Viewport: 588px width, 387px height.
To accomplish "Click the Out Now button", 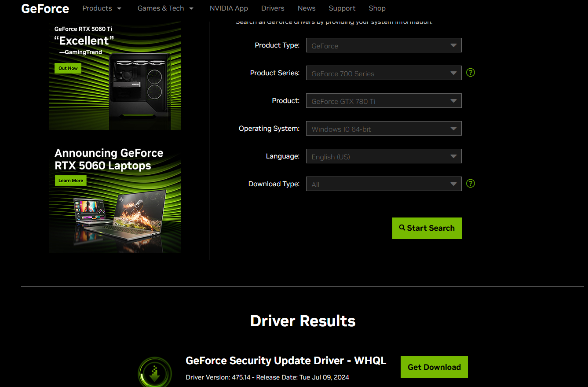I will coord(68,68).
